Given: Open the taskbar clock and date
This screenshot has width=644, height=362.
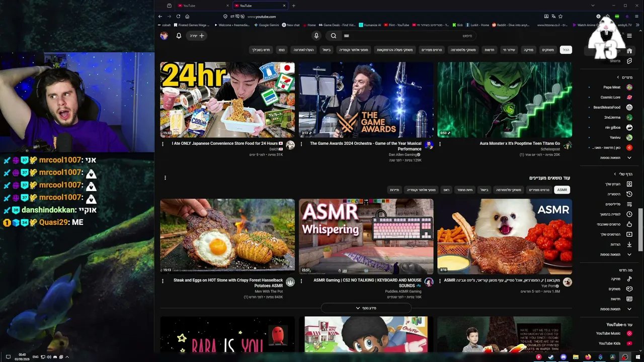Looking at the screenshot, I should pyautogui.click(x=22, y=357).
